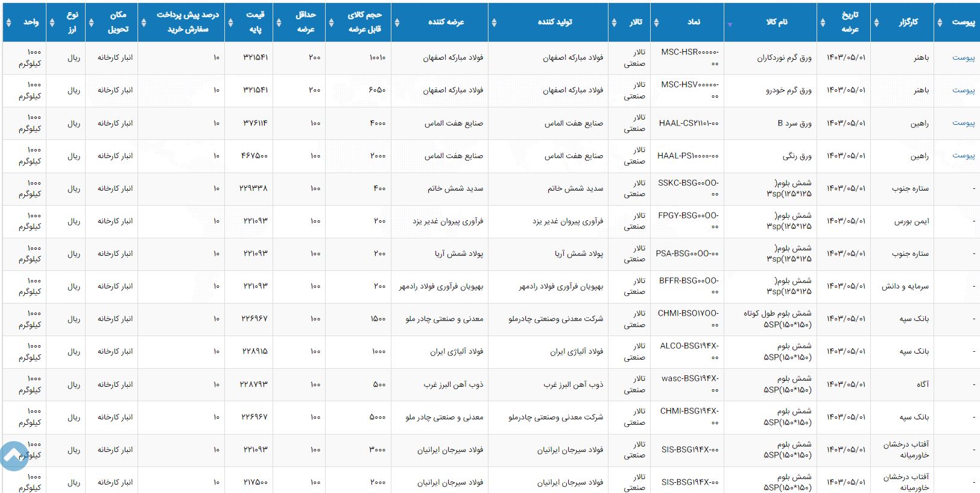Image resolution: width=980 pixels, height=493 pixels.
Task: Click volume value ۱۵۰۰
Action: [378, 319]
